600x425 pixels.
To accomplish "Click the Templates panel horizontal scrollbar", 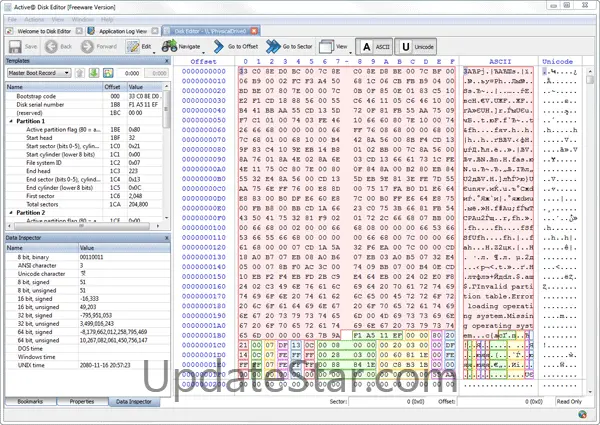I will coord(82,226).
